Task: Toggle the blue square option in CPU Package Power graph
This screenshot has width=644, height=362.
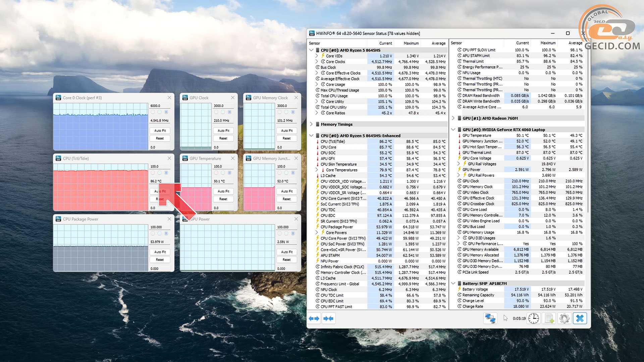Action: (x=166, y=233)
